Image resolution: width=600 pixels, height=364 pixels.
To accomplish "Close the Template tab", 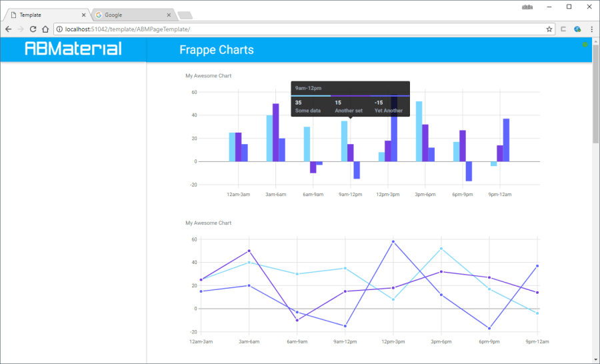I will 83,15.
